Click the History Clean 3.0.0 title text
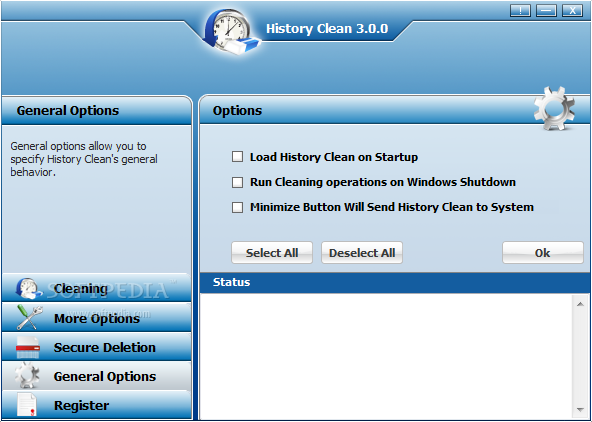Viewport: 592px width, 422px height. tap(327, 29)
